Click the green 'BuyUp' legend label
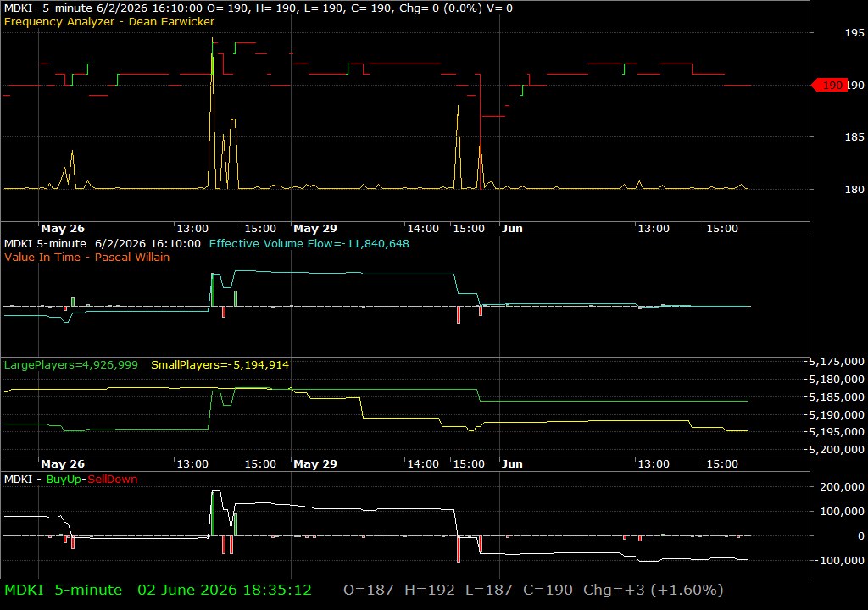Screen dimensions: 868x610 64,479
